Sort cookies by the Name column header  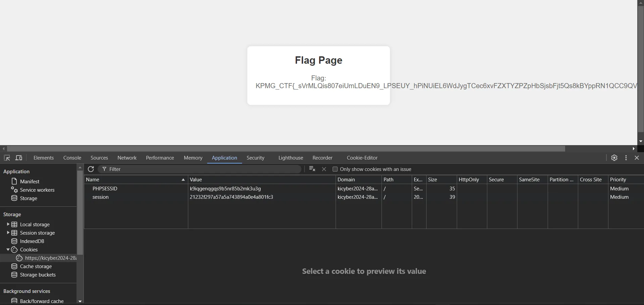coord(134,180)
